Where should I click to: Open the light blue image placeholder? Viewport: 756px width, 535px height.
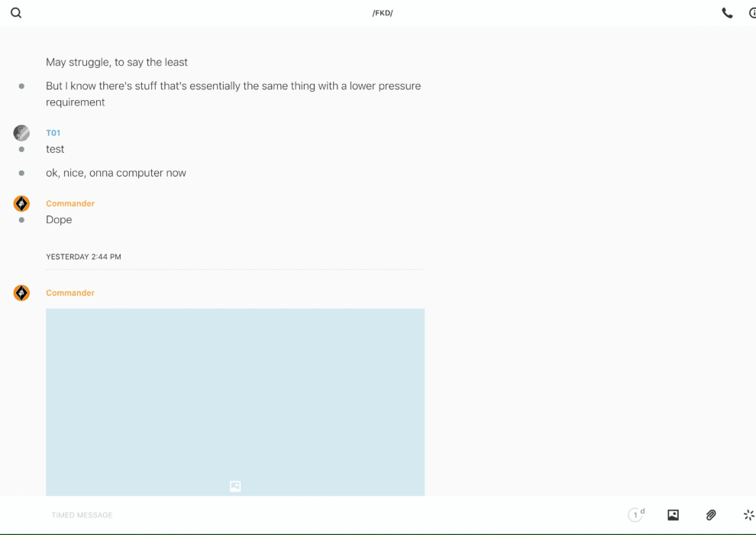(235, 401)
